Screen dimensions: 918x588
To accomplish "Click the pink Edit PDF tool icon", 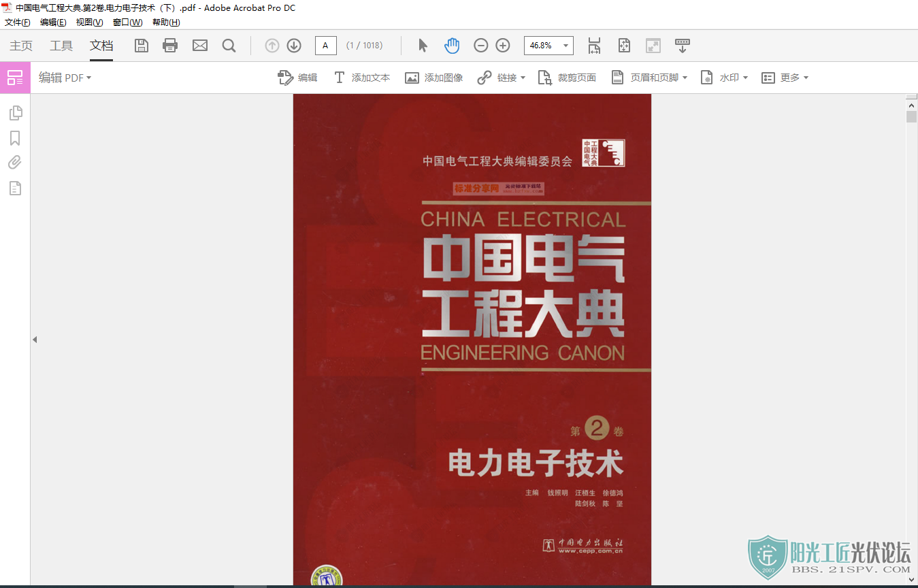I will (15, 78).
